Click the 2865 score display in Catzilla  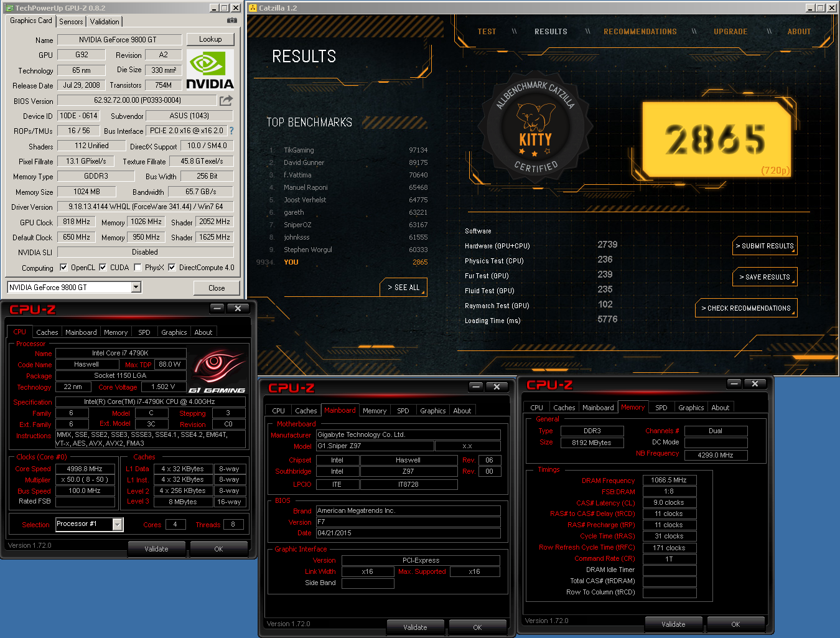click(x=716, y=140)
